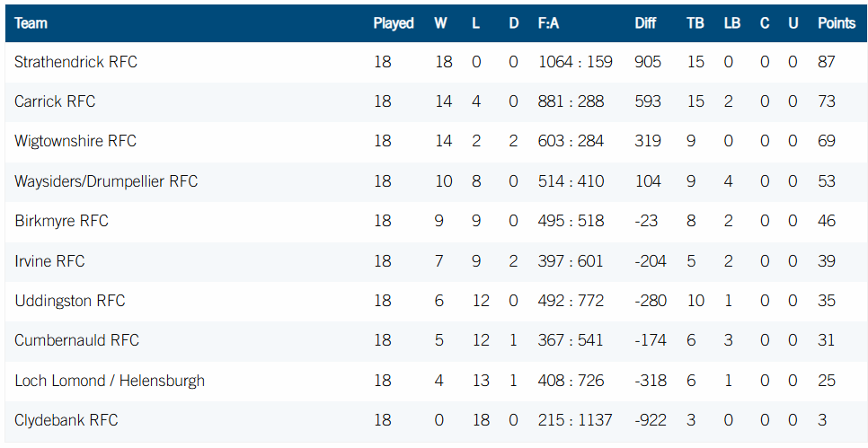Click Waysiders/Drumpellier RFC team entry
This screenshot has width=868, height=448.
click(106, 181)
